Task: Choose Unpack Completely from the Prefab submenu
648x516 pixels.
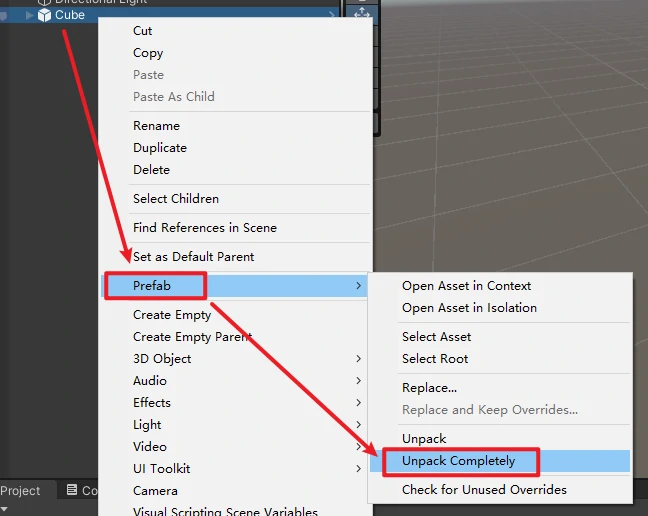Action: click(458, 461)
